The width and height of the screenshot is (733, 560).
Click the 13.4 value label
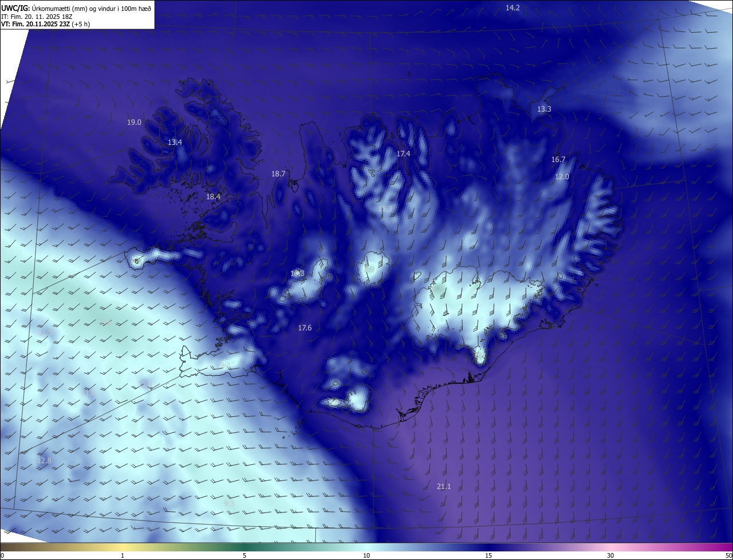[175, 142]
